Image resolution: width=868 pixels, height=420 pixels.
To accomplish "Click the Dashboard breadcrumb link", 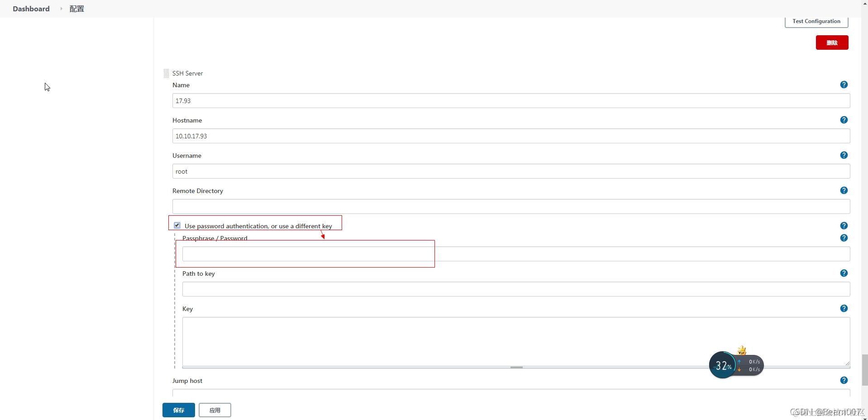I will pyautogui.click(x=31, y=9).
